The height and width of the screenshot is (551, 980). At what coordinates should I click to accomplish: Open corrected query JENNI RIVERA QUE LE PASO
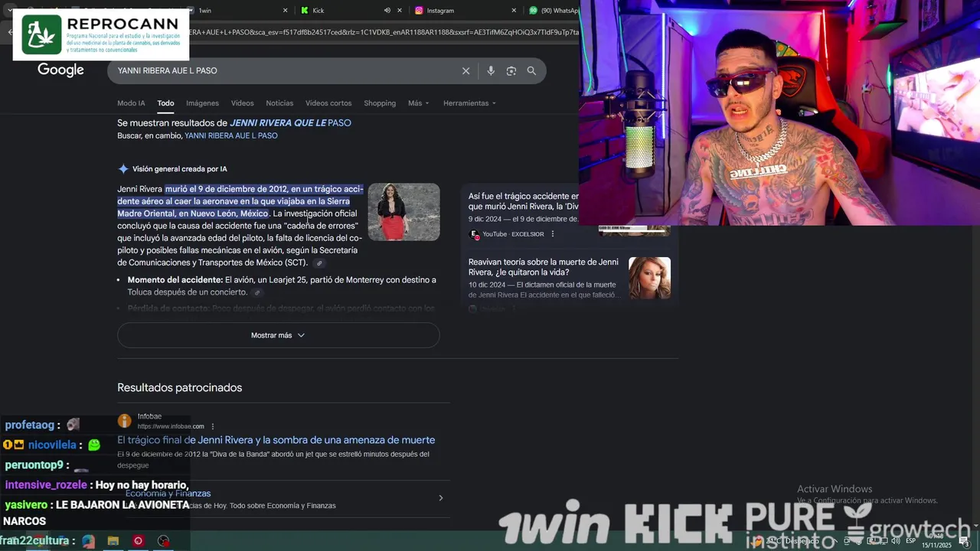[290, 122]
